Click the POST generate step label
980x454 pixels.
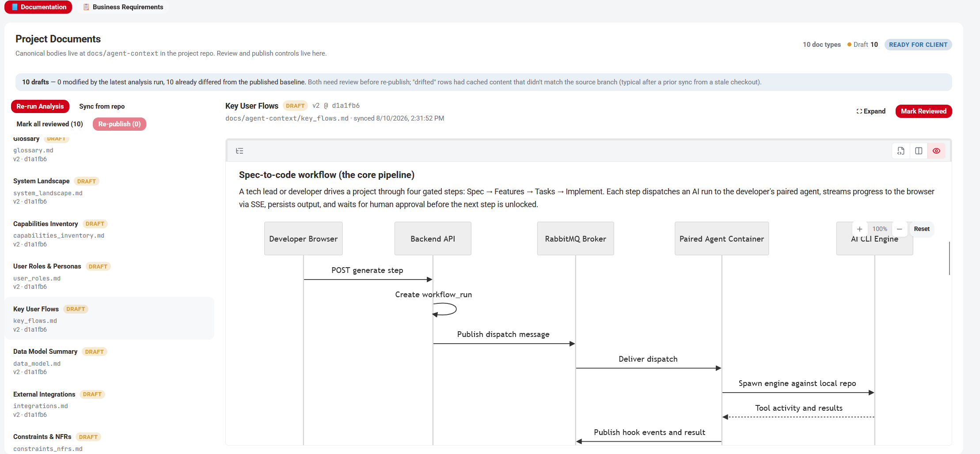[367, 270]
